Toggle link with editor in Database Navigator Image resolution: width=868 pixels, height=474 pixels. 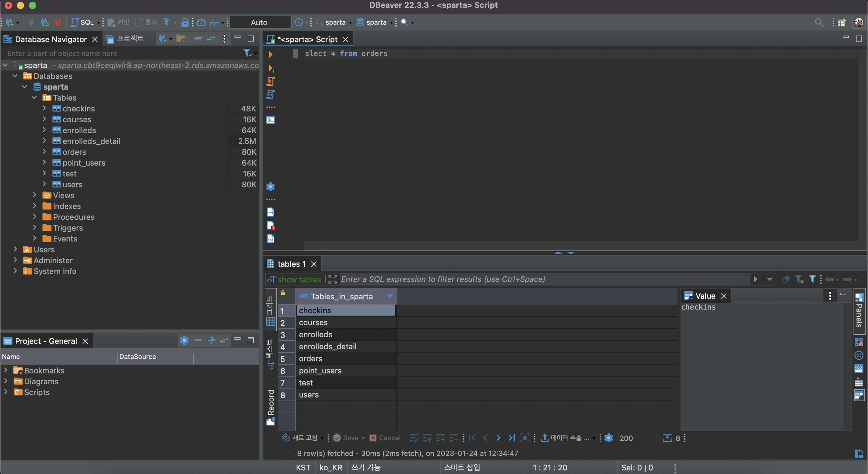point(211,39)
